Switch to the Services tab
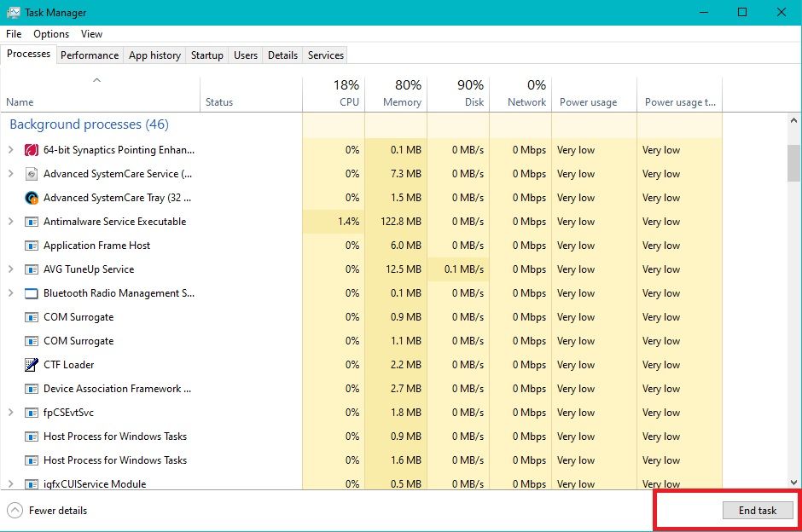The width and height of the screenshot is (802, 532). pyautogui.click(x=326, y=55)
